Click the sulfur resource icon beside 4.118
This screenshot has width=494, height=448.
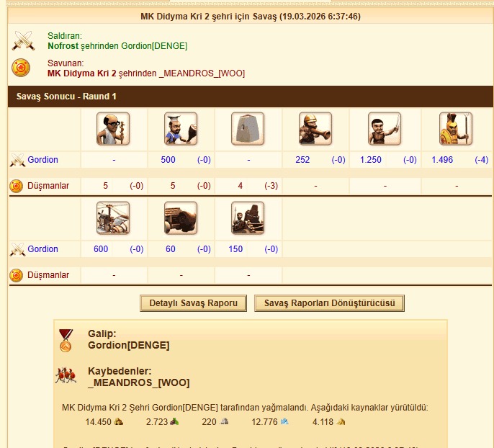pyautogui.click(x=341, y=421)
